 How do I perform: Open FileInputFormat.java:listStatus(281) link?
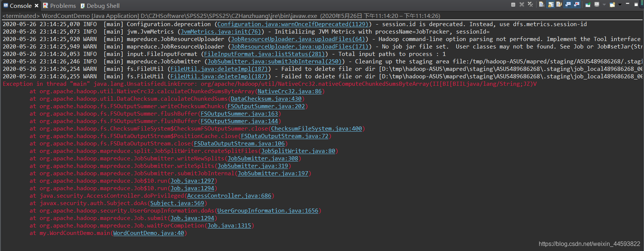(x=264, y=54)
